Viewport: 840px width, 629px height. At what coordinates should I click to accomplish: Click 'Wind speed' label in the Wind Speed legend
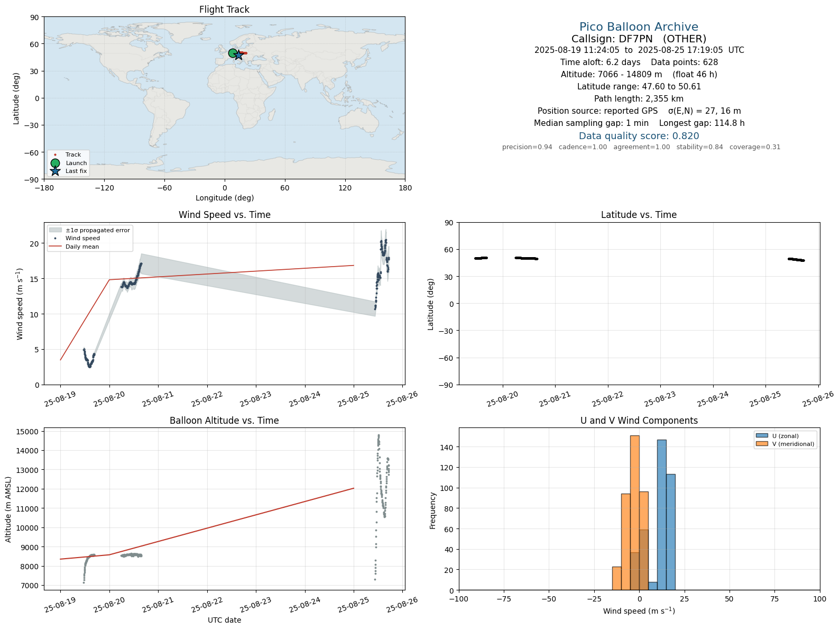coord(82,239)
